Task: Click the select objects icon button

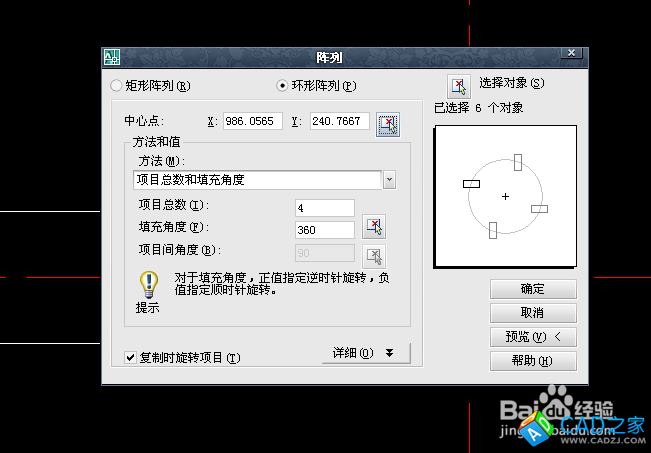Action: (459, 86)
